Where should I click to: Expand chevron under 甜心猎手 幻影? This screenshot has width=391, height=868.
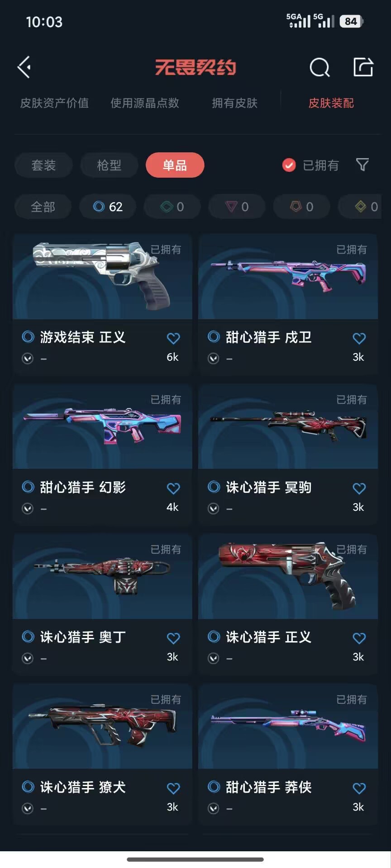tap(28, 509)
